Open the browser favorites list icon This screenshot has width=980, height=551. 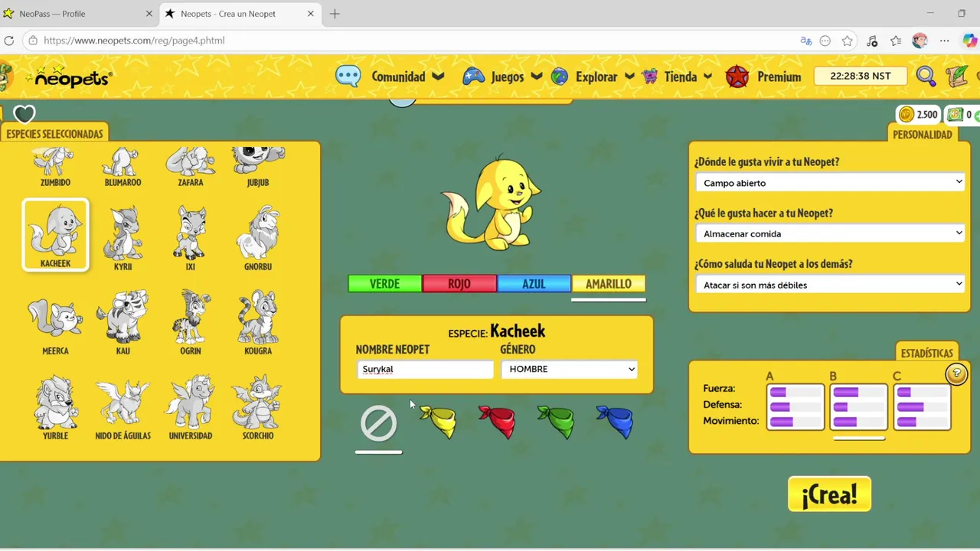[x=896, y=41]
